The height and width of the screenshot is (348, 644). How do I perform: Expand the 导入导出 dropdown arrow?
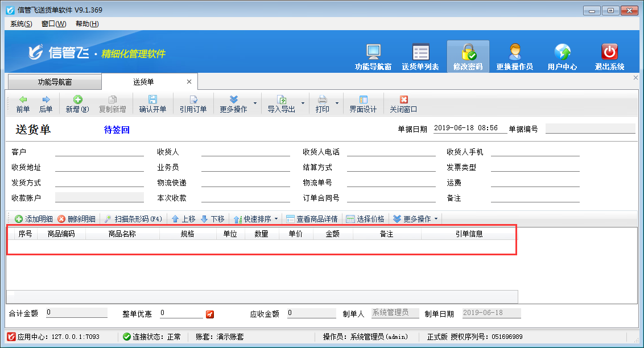point(303,103)
